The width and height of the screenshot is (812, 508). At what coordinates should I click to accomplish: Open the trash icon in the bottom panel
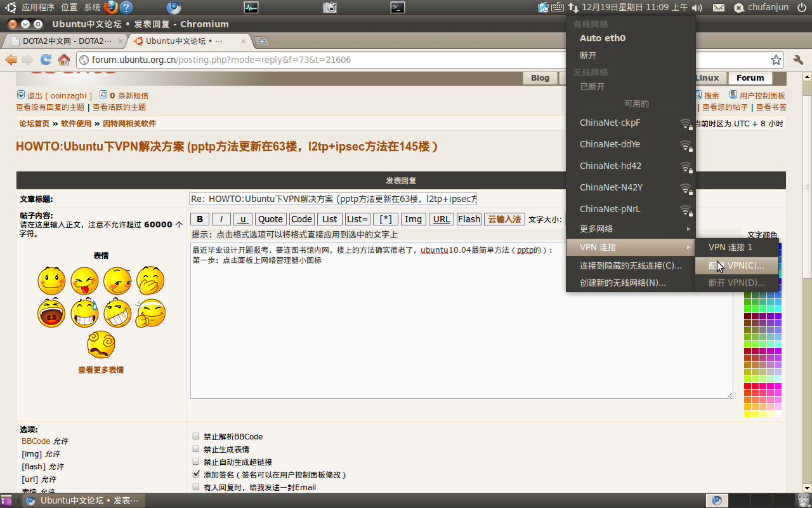point(804,500)
